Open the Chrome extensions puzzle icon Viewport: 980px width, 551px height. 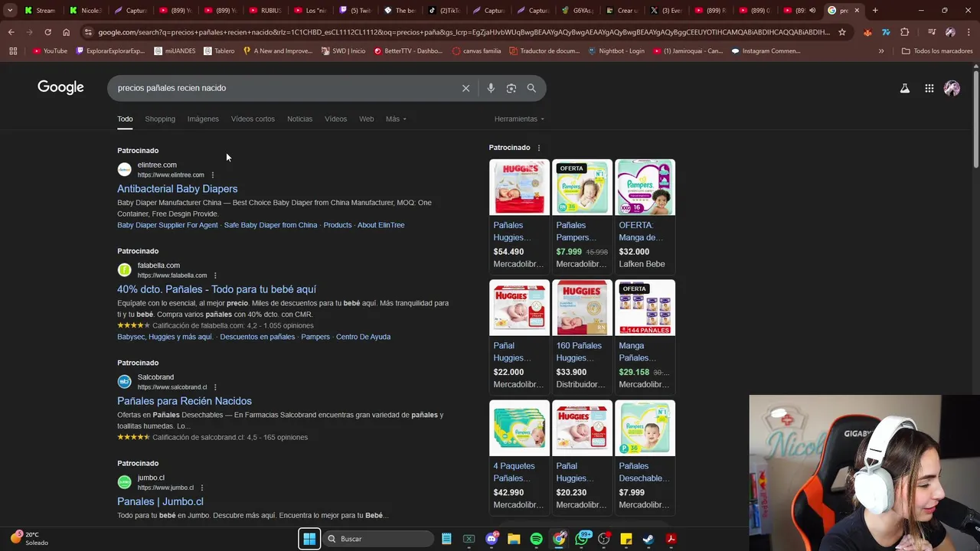pos(905,32)
